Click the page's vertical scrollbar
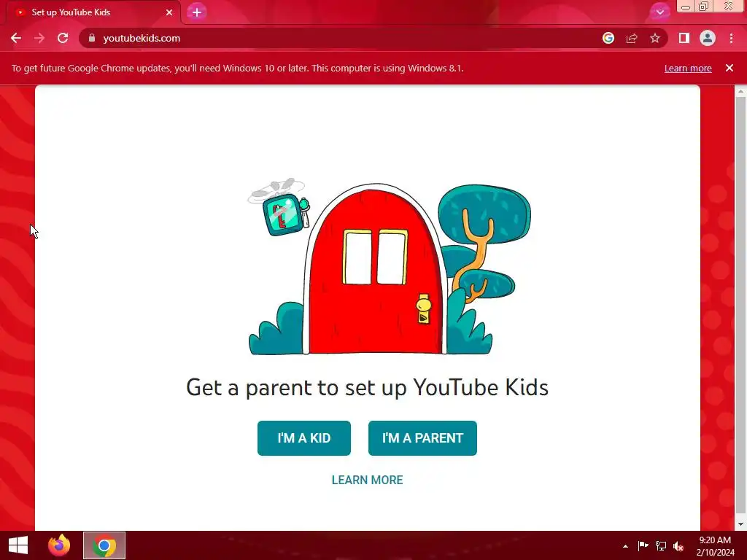747x560 pixels. point(740,305)
